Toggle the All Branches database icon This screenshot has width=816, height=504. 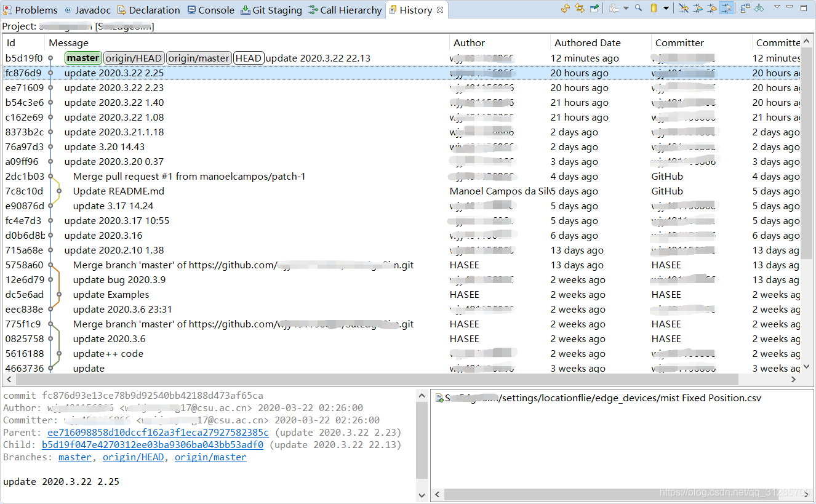(654, 8)
